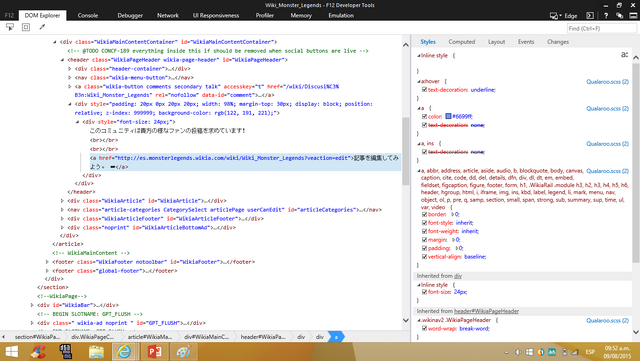This screenshot has height=361, width=640.
Task: Collapse the WikiaPageHeader header node
Action: coord(62,60)
